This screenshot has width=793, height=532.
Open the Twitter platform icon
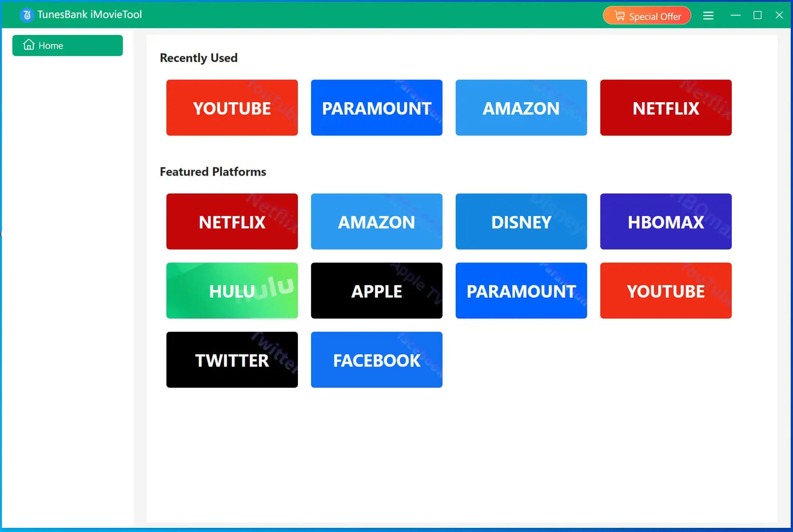[232, 360]
